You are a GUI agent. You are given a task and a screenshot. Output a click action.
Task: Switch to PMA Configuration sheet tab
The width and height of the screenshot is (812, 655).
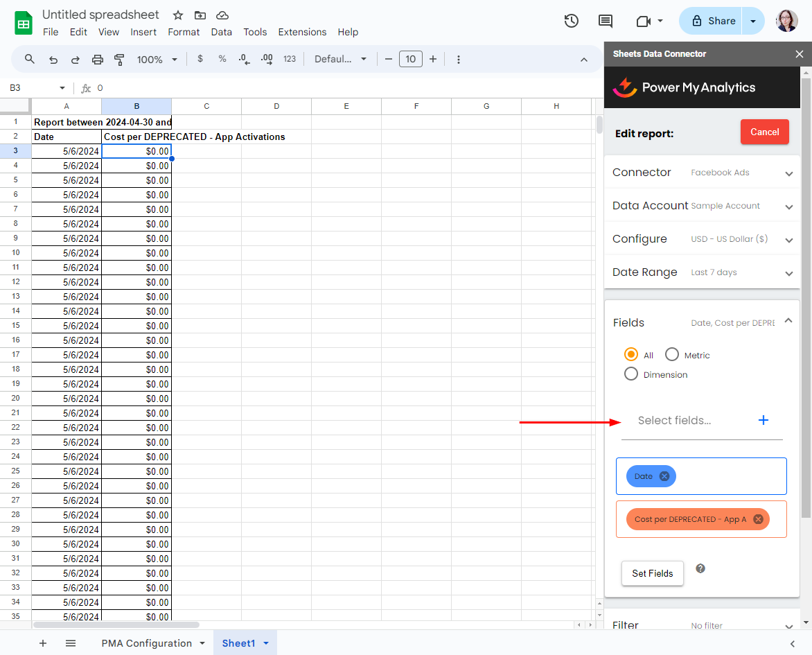coord(147,643)
